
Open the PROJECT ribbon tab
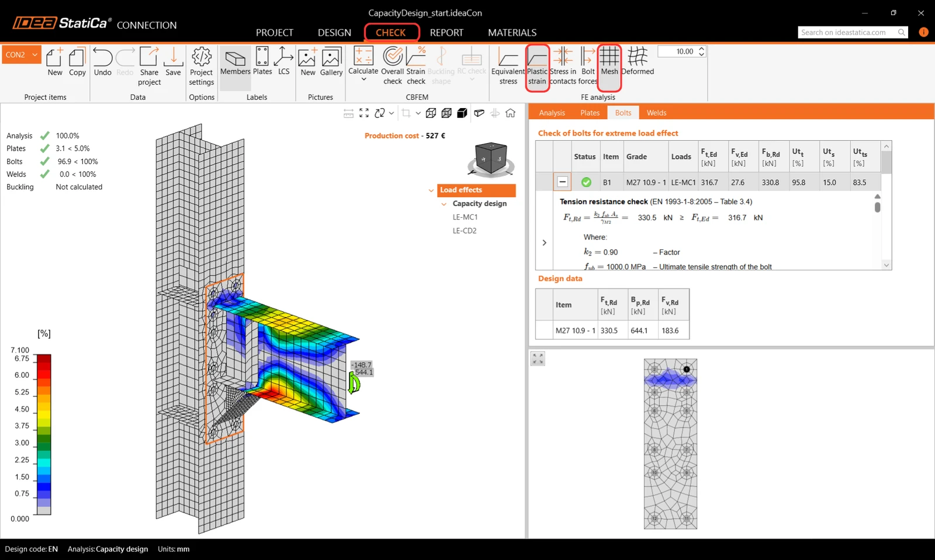click(274, 33)
